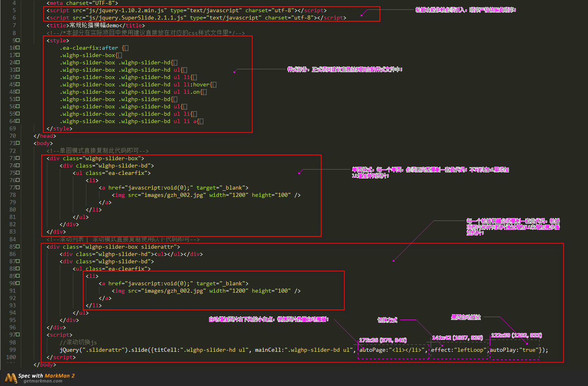Collapse the sliderattr div fold marker at line 85
The width and height of the screenshot is (588, 386).
point(18,247)
